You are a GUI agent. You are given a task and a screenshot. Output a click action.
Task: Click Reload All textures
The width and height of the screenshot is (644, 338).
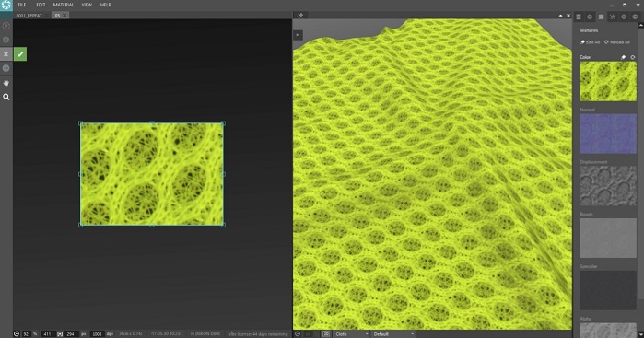pos(617,42)
